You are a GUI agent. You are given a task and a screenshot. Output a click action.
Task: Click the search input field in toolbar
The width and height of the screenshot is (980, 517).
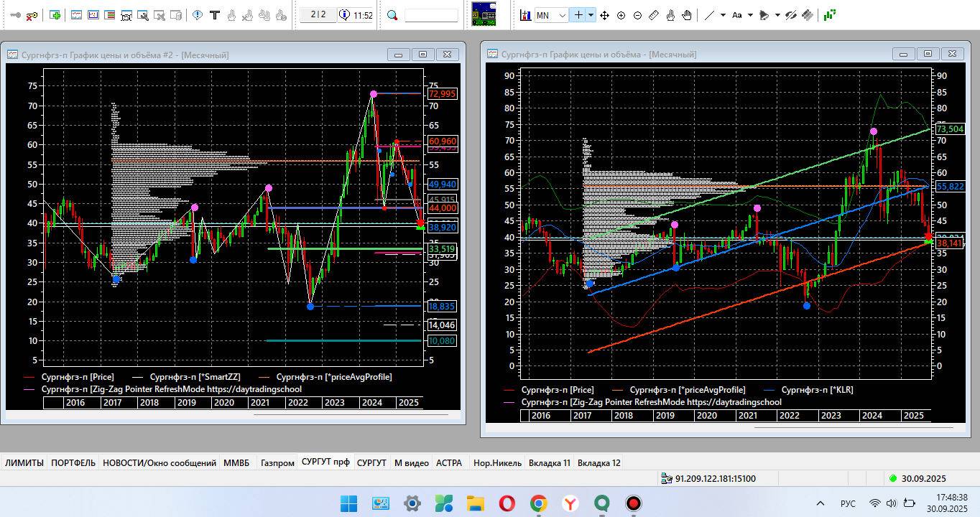point(431,15)
